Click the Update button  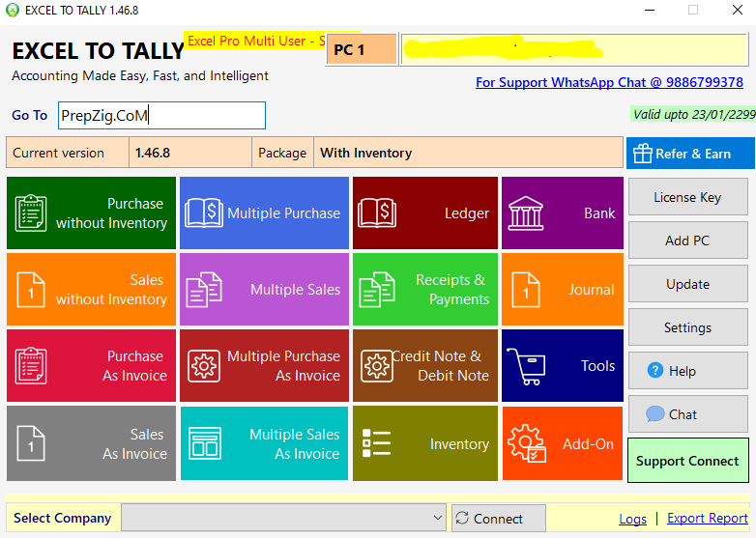click(688, 284)
